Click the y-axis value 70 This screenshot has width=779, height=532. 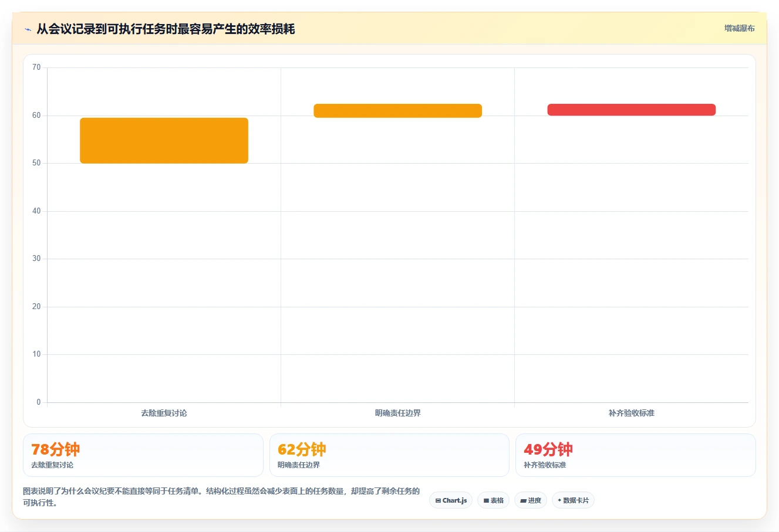tap(36, 67)
